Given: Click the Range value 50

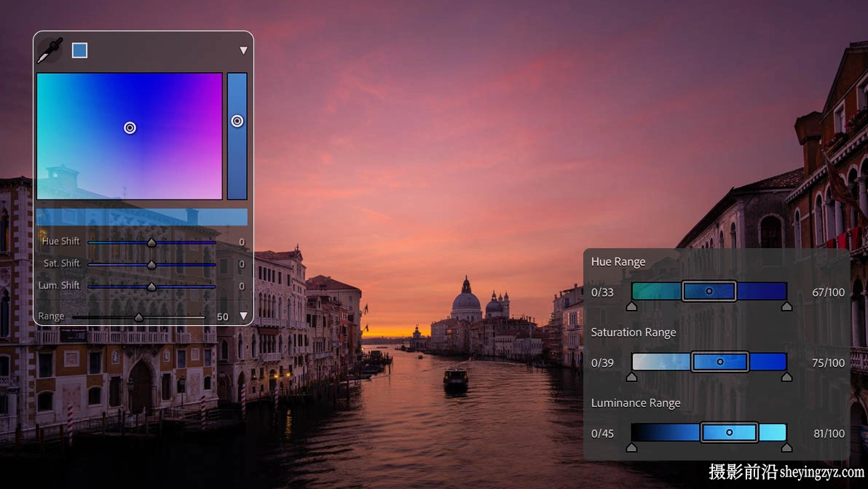Looking at the screenshot, I should (x=223, y=317).
